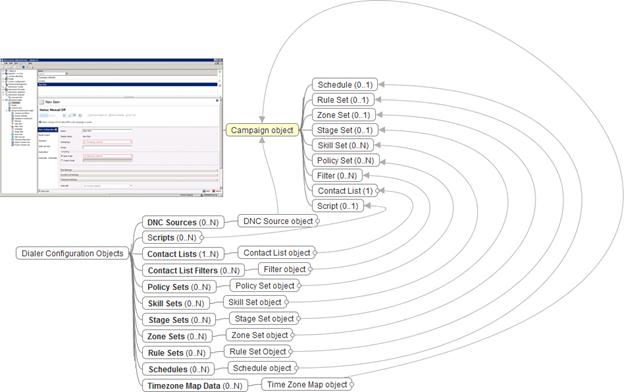Select the Zone Set object node

(259, 335)
